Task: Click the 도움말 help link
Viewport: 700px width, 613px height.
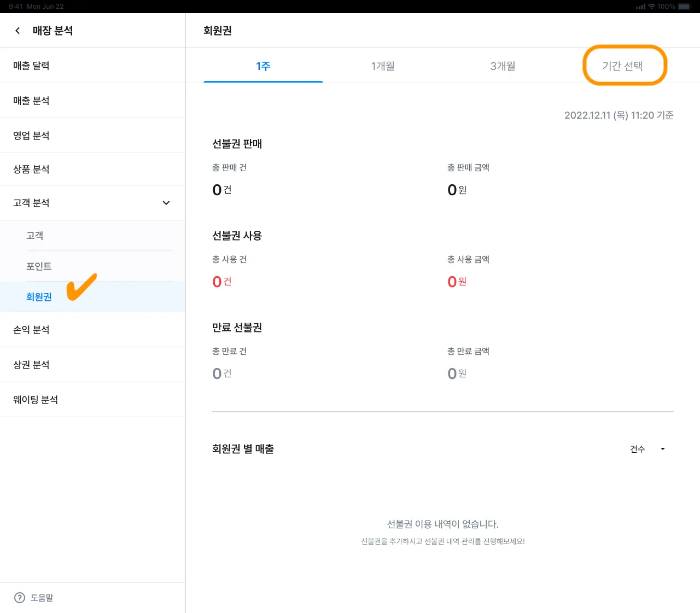Action: [x=42, y=598]
